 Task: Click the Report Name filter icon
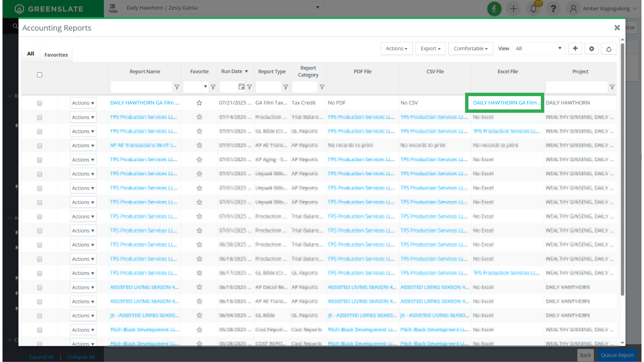177,87
